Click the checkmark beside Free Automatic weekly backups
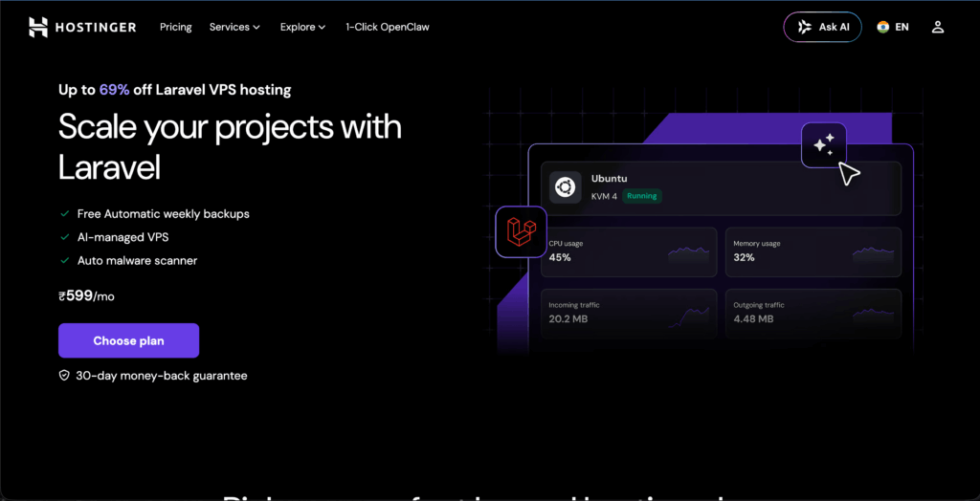980x501 pixels. tap(64, 213)
